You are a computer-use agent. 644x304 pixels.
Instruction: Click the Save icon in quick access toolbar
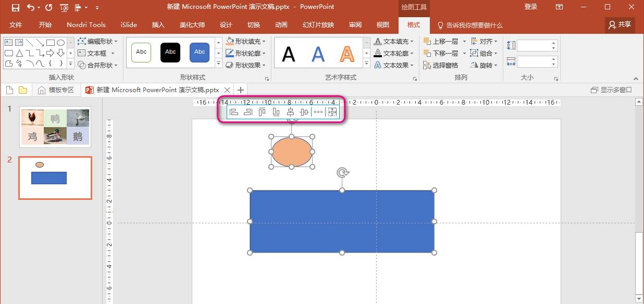(15, 7)
